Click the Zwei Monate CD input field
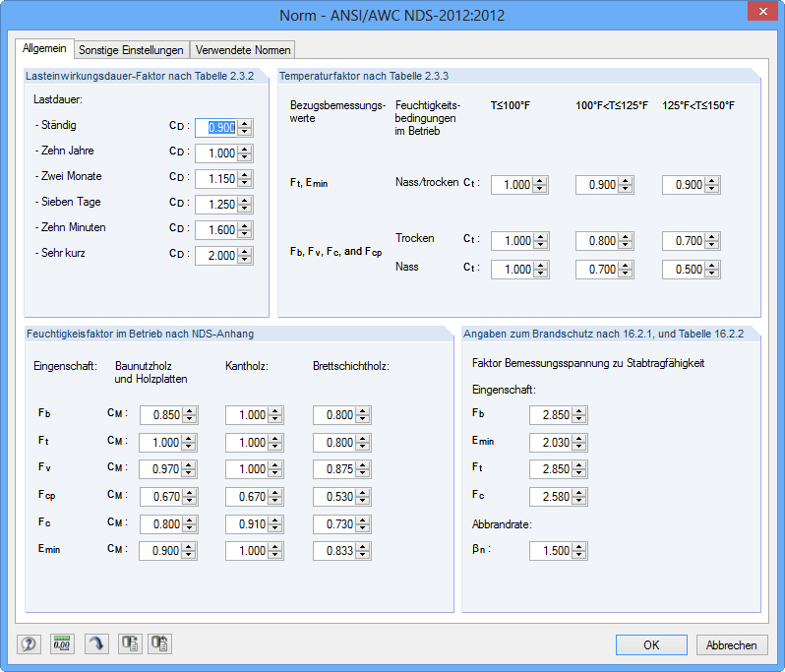The image size is (785, 672). [x=216, y=179]
